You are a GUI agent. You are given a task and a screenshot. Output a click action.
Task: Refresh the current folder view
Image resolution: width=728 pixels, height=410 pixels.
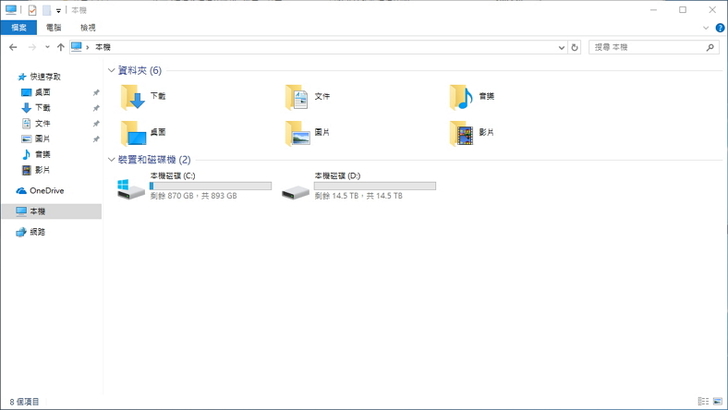[x=574, y=47]
